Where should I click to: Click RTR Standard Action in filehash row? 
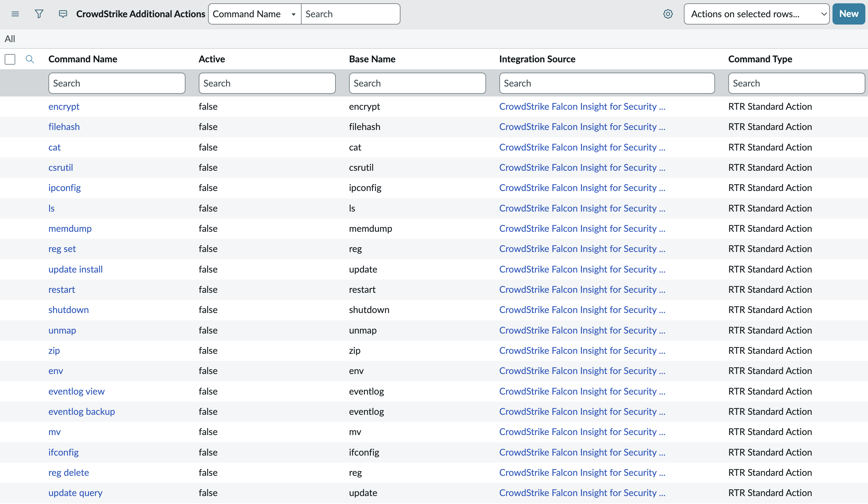tap(770, 127)
